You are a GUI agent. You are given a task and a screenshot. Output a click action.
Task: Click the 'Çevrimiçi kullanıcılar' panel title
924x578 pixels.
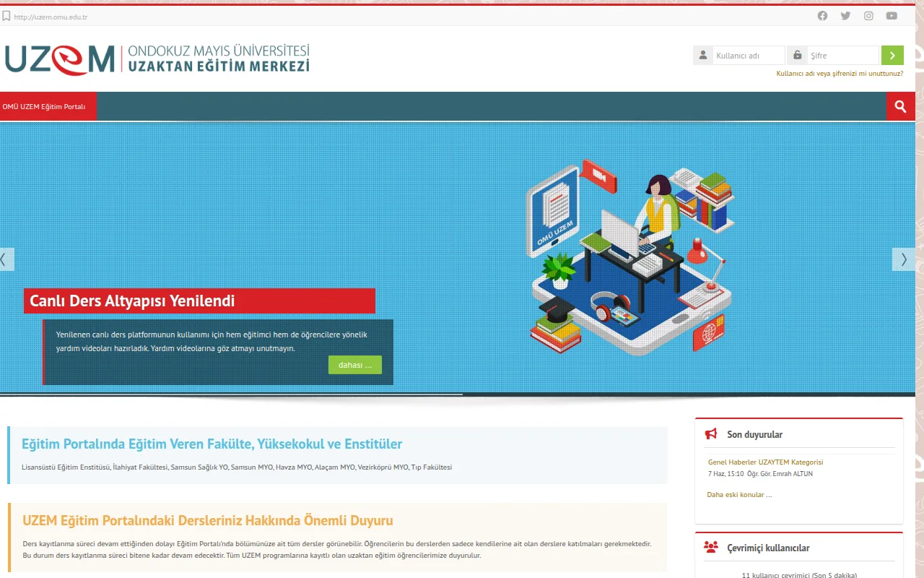tap(768, 548)
